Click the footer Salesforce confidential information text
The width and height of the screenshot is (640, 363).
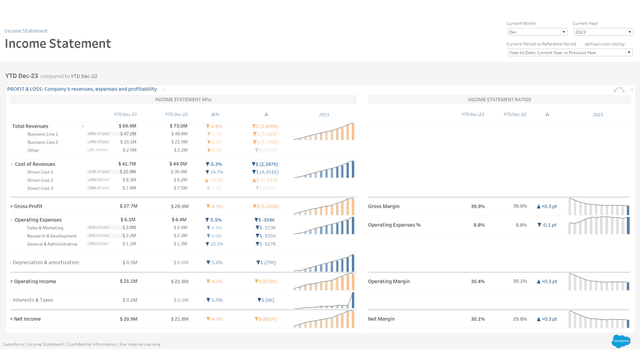pos(82,344)
